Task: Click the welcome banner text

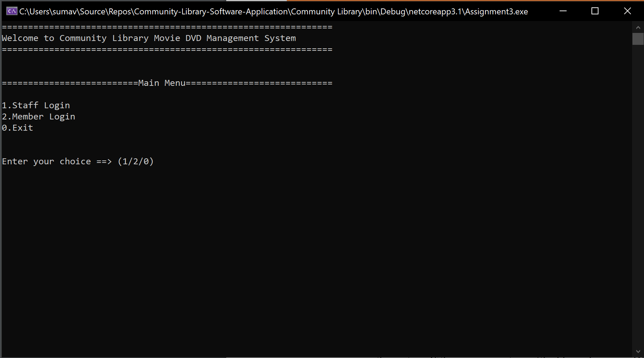Action: tap(148, 38)
